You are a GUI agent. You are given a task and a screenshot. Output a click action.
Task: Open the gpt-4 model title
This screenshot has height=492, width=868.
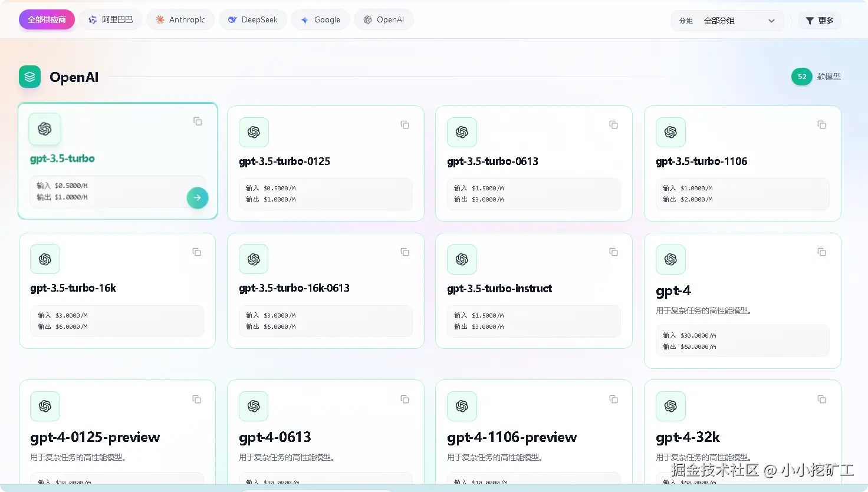pos(673,291)
